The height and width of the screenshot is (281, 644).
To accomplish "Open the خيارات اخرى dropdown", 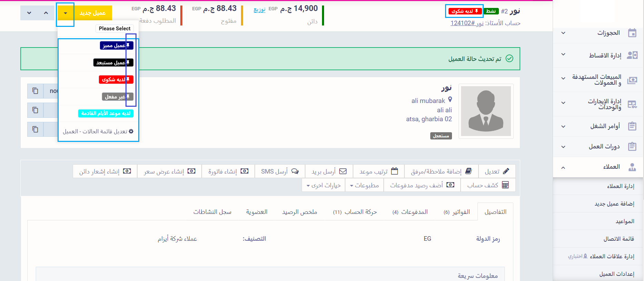I will (x=323, y=185).
